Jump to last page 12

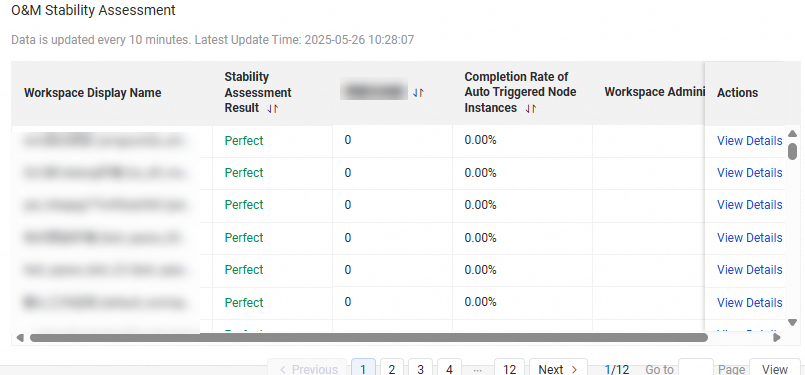point(509,368)
